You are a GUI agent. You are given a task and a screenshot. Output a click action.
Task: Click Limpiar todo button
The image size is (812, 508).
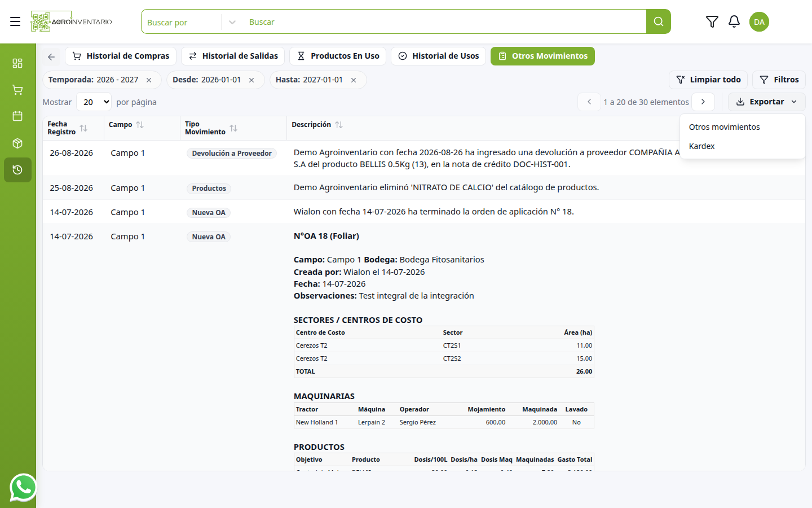point(708,80)
